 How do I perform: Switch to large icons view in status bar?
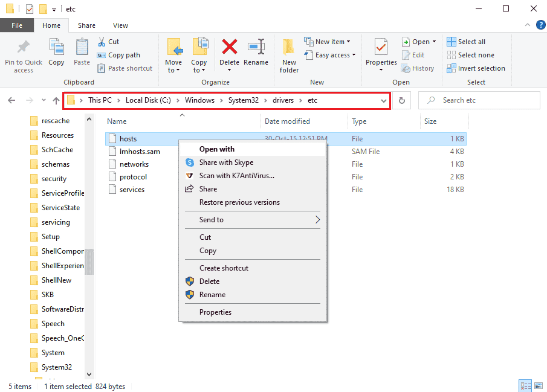(x=539, y=386)
